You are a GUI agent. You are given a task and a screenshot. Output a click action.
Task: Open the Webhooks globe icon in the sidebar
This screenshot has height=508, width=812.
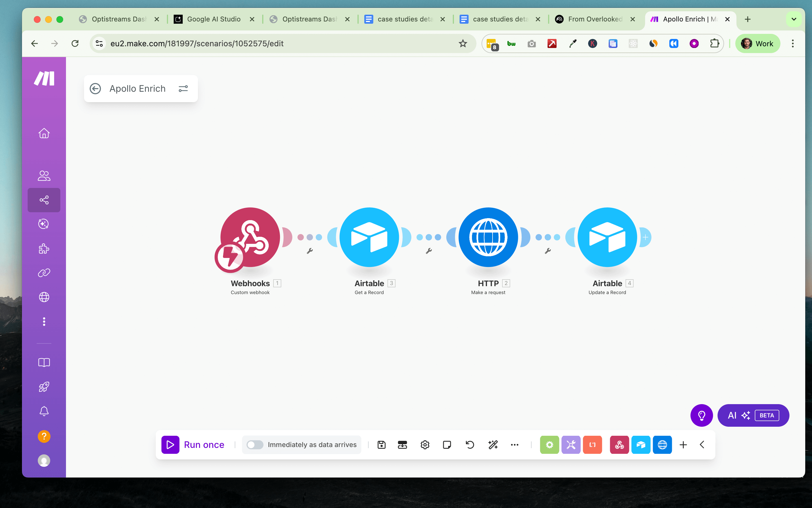[x=44, y=297]
